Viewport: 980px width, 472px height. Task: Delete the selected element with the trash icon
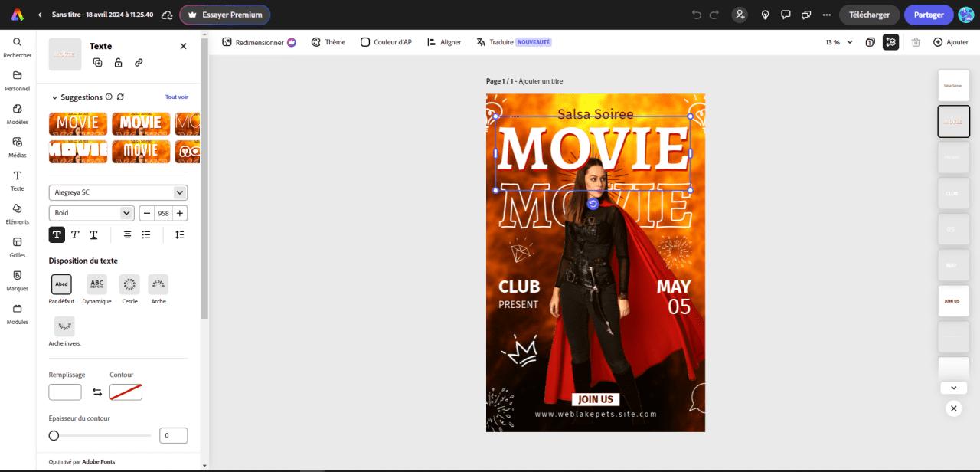916,42
